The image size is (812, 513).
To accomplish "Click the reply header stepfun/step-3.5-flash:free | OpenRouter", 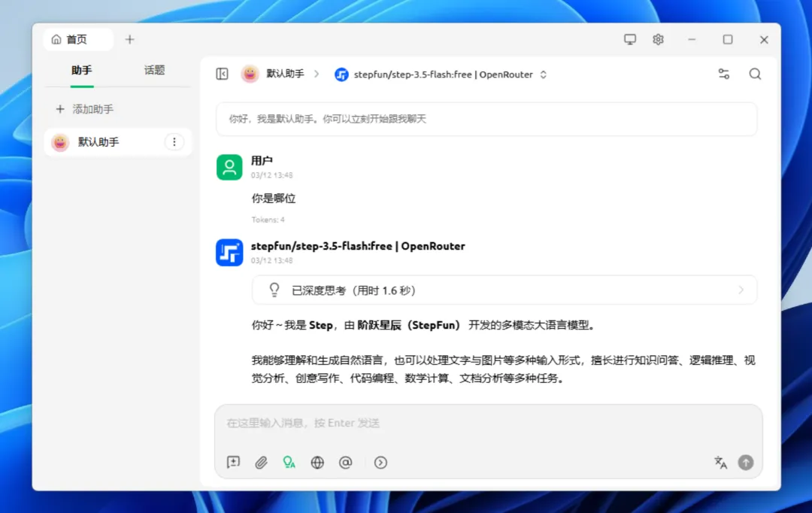I will [x=358, y=246].
